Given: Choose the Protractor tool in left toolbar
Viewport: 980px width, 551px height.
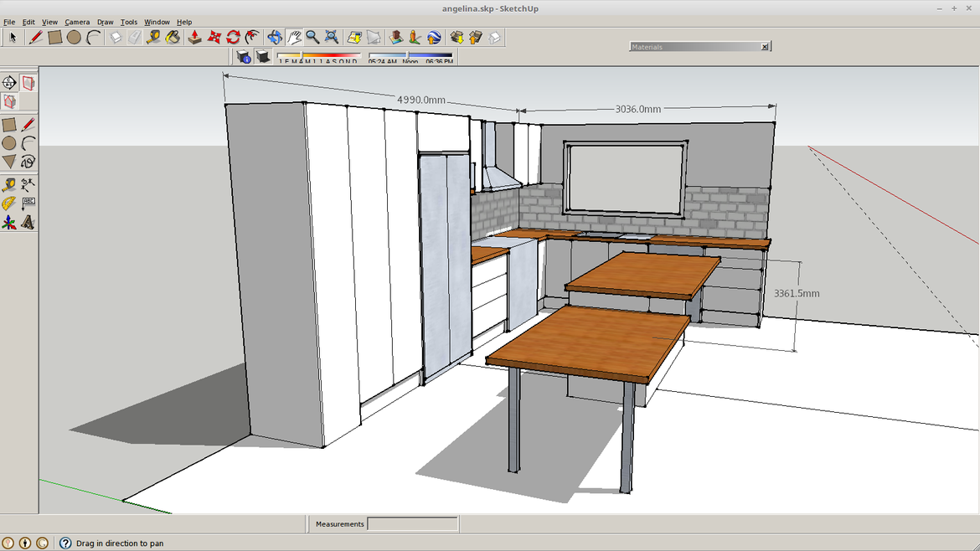Looking at the screenshot, I should (x=8, y=203).
